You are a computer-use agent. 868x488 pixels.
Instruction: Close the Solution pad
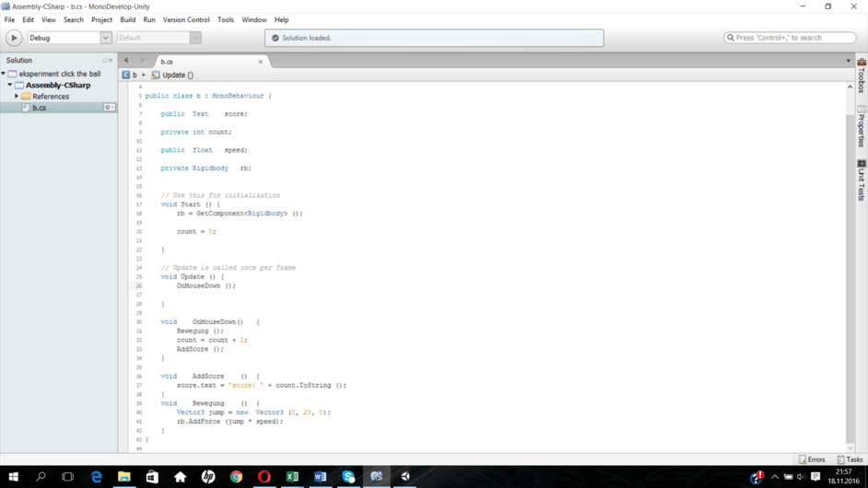pyautogui.click(x=111, y=60)
